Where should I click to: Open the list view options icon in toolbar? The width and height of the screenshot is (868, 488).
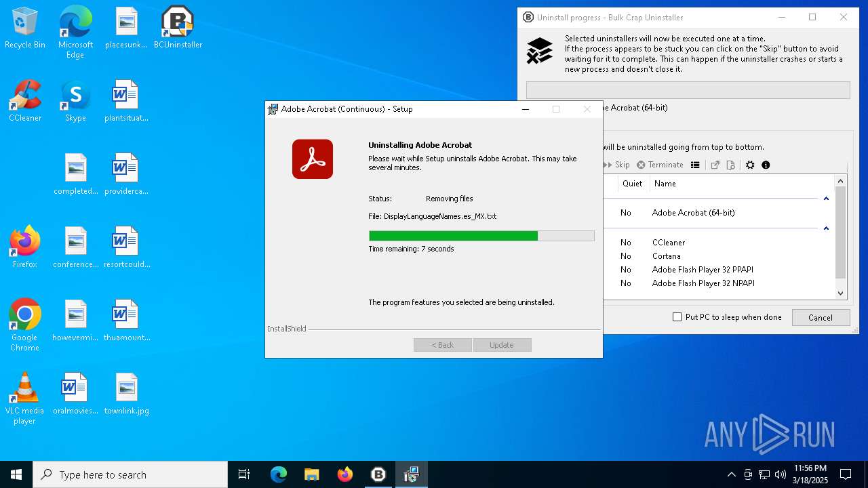pyautogui.click(x=695, y=165)
